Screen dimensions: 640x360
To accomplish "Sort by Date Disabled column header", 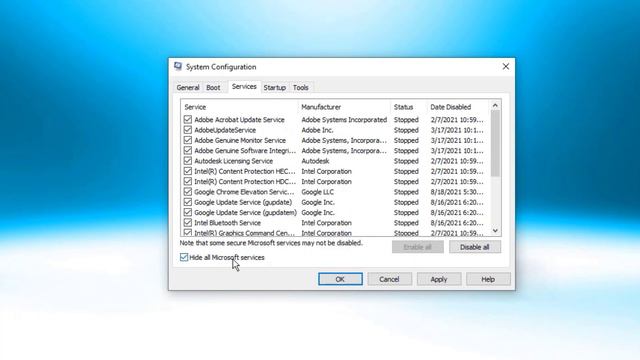I will pos(458,107).
